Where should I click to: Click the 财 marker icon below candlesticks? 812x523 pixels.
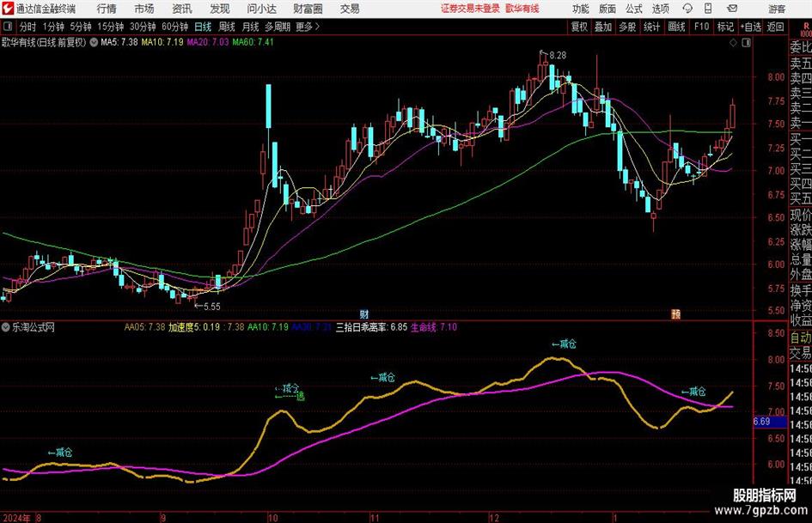tap(364, 313)
